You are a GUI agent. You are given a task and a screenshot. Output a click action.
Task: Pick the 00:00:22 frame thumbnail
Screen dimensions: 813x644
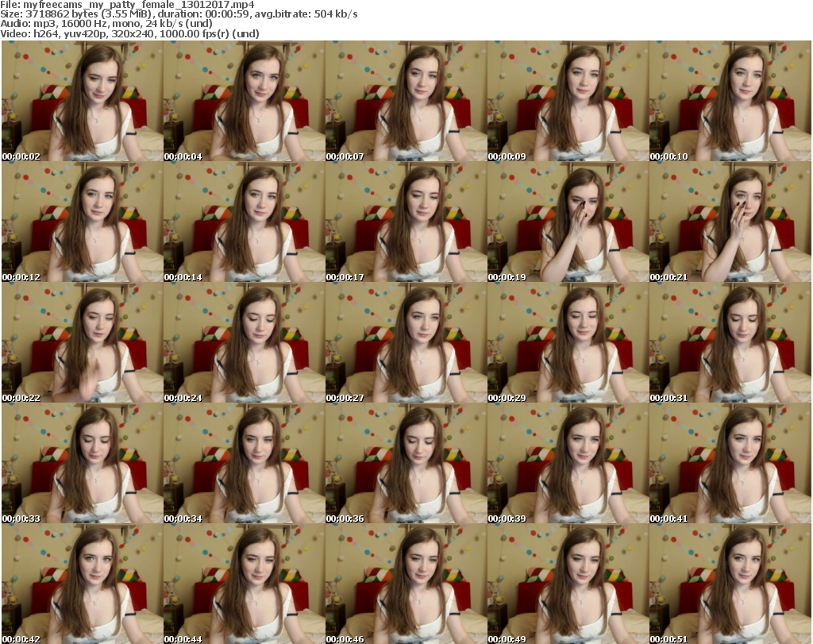(x=83, y=343)
